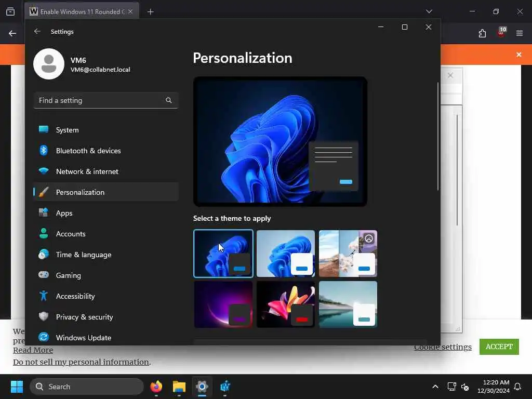
Task: Expand the list all tabs dropdown arrow
Action: [x=429, y=11]
